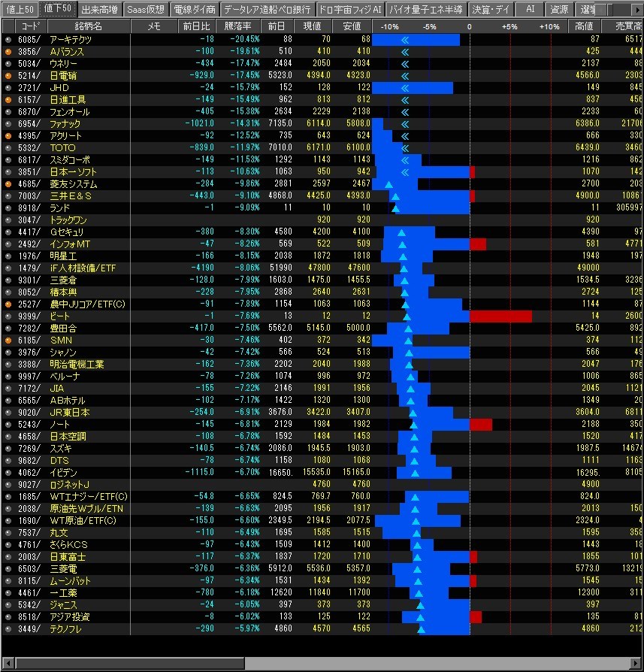Click the orange marker dot for 4685 菱友システム
Viewport: 644px width, 672px height.
(x=8, y=184)
